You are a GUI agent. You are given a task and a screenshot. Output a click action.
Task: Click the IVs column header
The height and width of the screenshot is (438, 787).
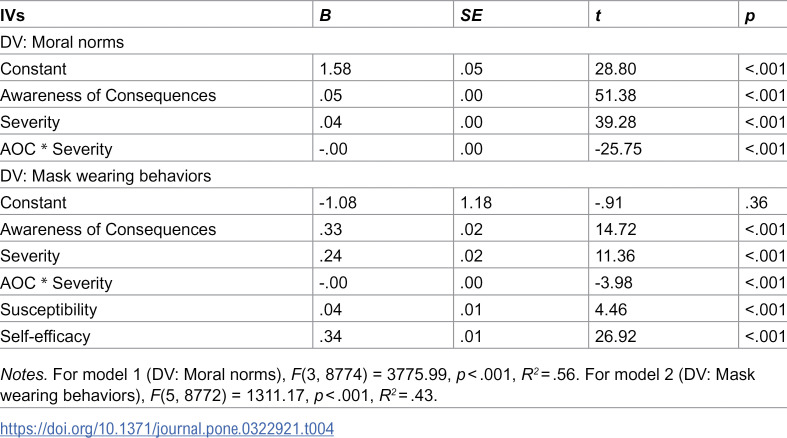tap(13, 16)
